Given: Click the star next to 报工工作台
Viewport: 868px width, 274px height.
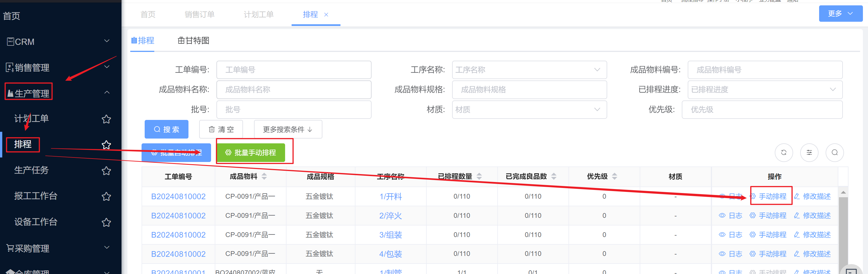Looking at the screenshot, I should (106, 196).
